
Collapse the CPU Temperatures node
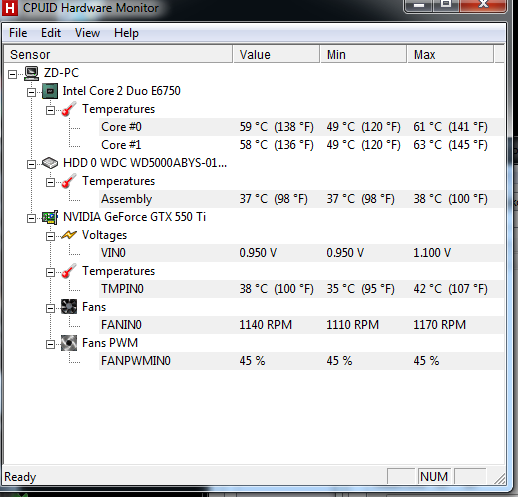click(50, 110)
